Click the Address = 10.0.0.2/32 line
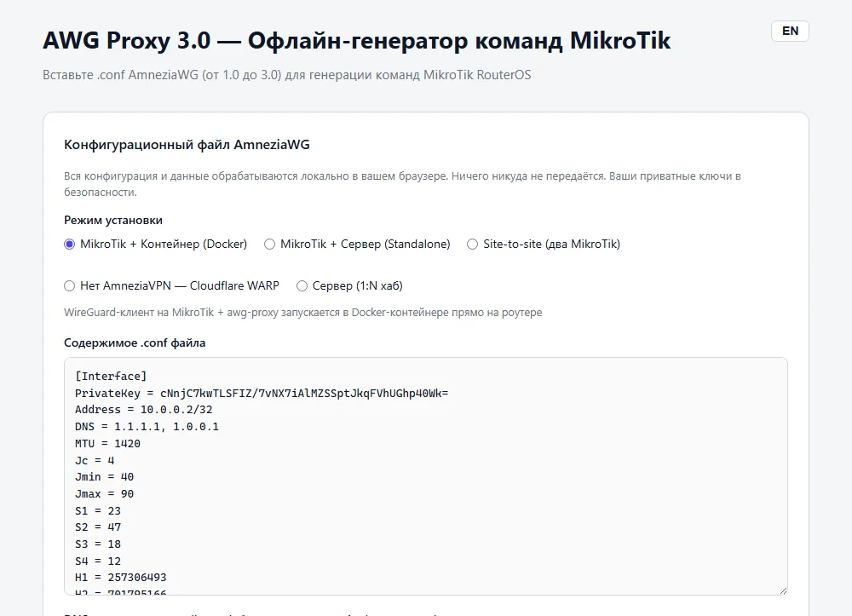The width and height of the screenshot is (852, 616). tap(143, 410)
